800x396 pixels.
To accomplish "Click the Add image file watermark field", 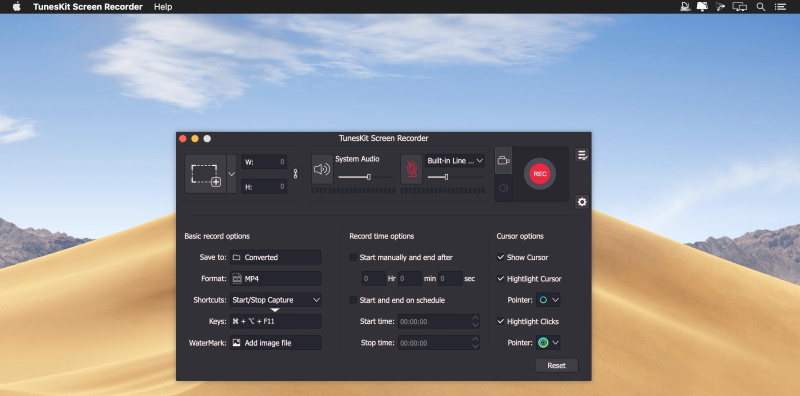I will pyautogui.click(x=276, y=343).
